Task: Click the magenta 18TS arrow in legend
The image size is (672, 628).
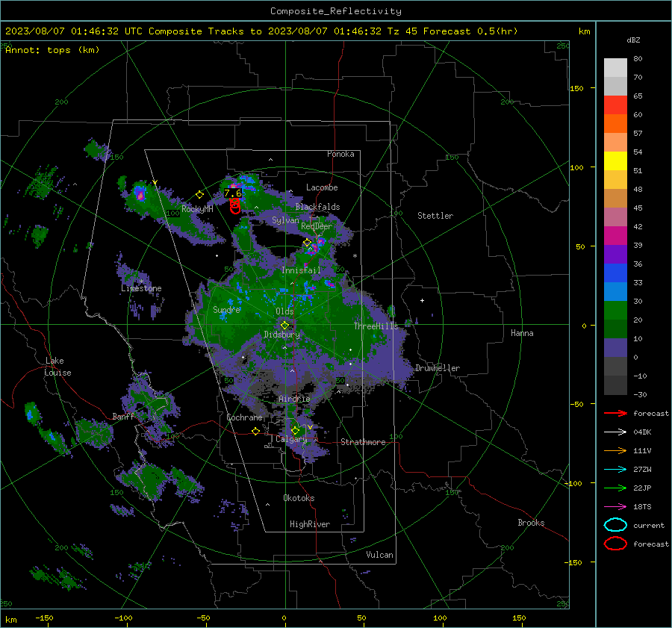Action: click(615, 507)
